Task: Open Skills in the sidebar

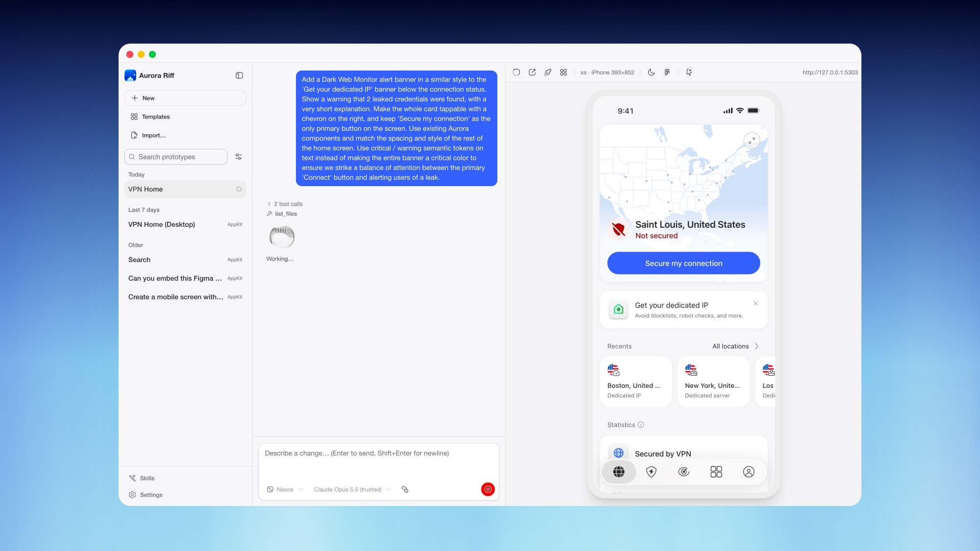Action: click(x=142, y=478)
